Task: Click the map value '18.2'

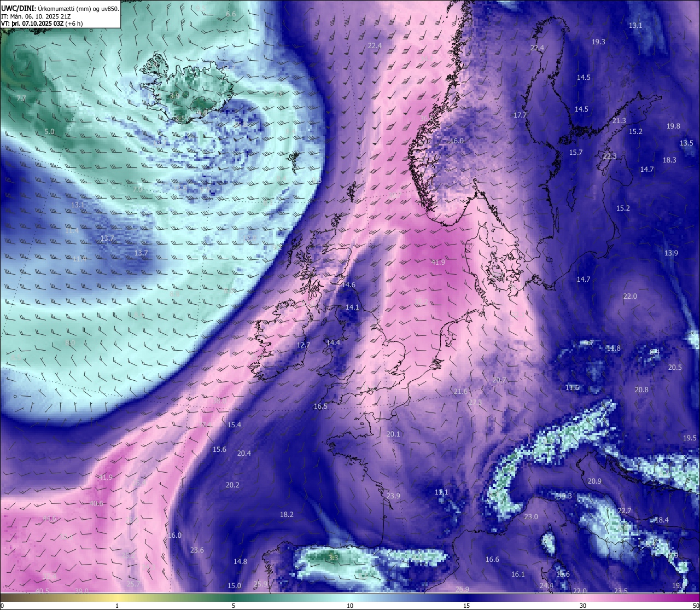Action: 287,515
